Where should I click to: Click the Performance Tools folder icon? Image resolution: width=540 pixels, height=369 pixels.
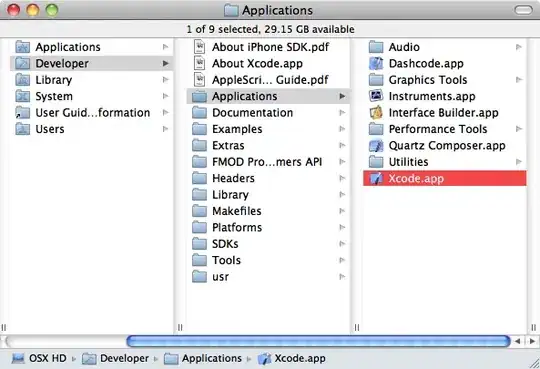click(376, 129)
